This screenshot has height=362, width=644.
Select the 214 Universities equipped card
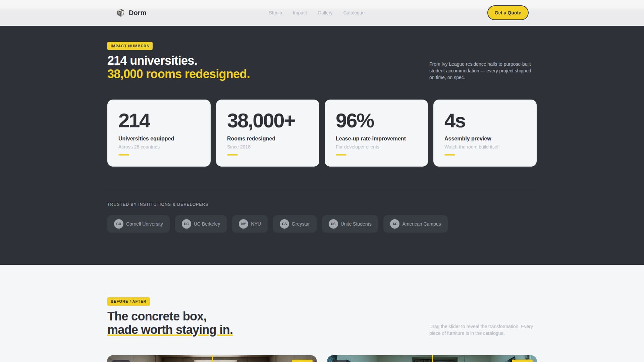point(159,133)
